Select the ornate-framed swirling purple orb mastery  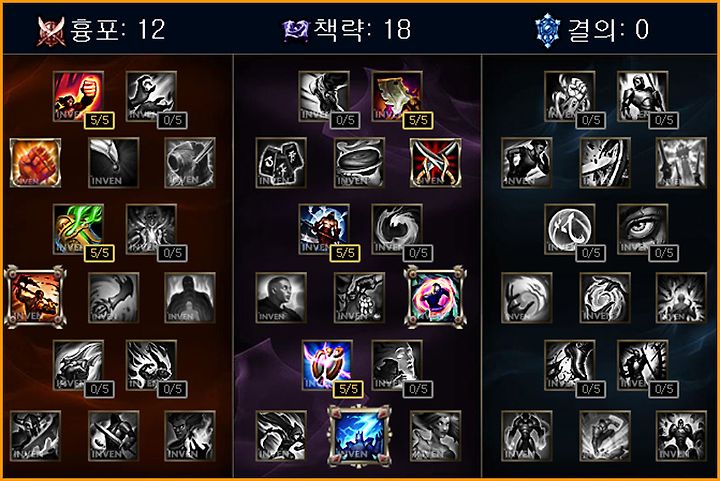click(x=435, y=297)
